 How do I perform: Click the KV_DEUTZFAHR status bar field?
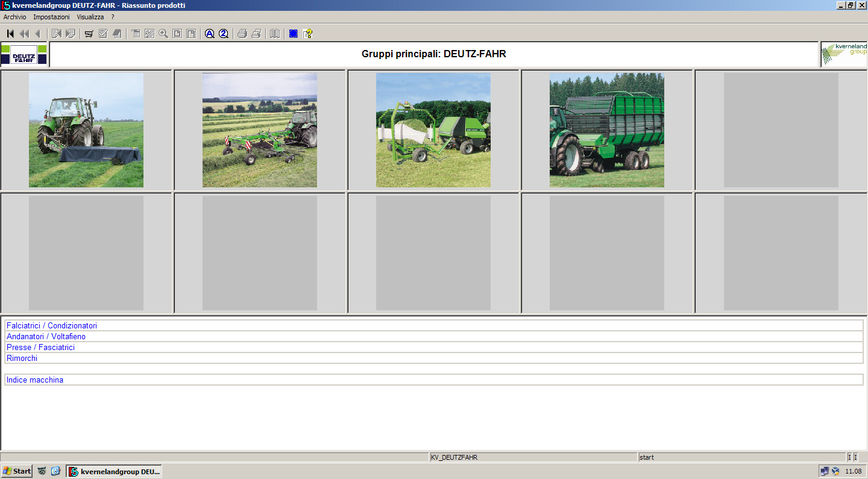533,457
